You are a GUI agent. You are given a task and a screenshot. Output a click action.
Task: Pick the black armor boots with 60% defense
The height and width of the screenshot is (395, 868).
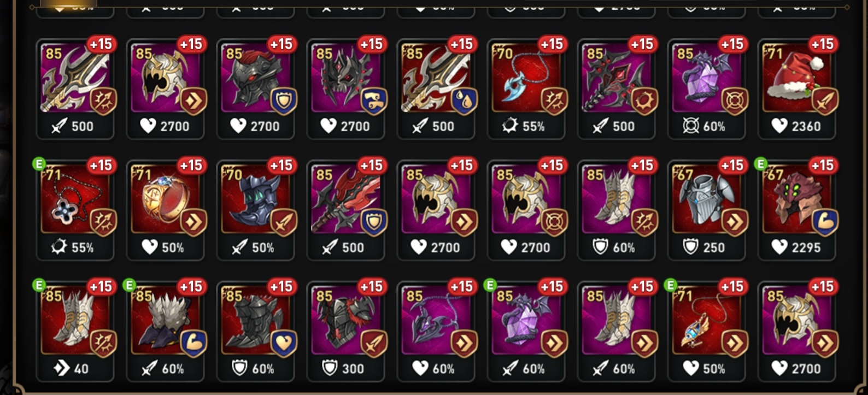(255, 331)
